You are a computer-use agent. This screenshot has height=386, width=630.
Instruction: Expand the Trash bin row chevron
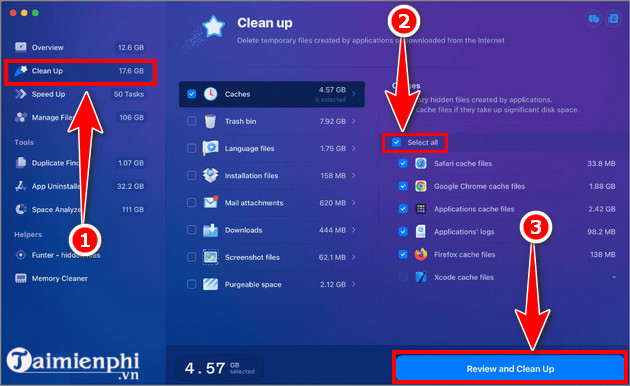(354, 121)
